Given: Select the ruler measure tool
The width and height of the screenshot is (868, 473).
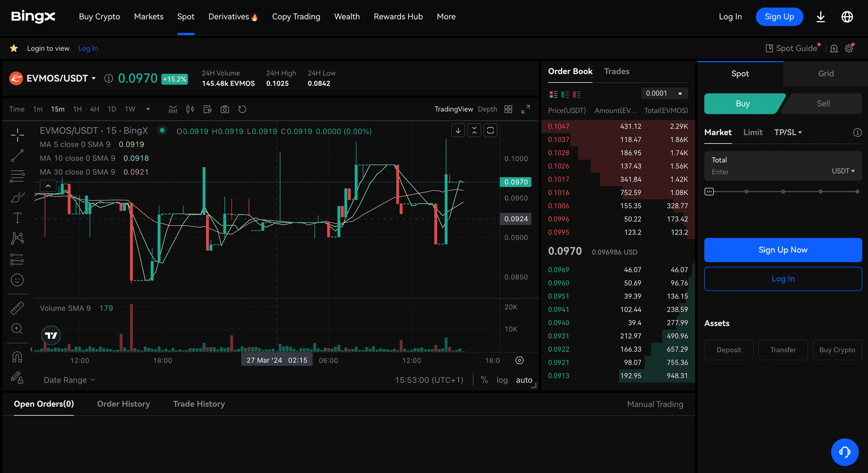Looking at the screenshot, I should [17, 308].
